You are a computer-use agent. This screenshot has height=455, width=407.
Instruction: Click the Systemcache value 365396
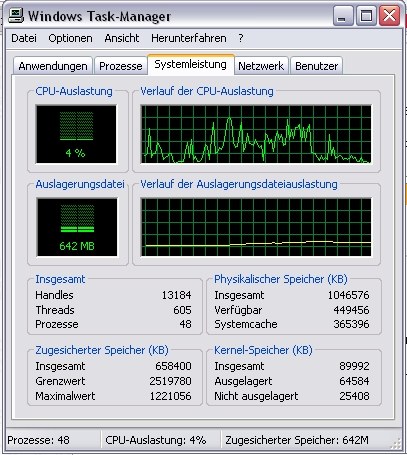(351, 324)
